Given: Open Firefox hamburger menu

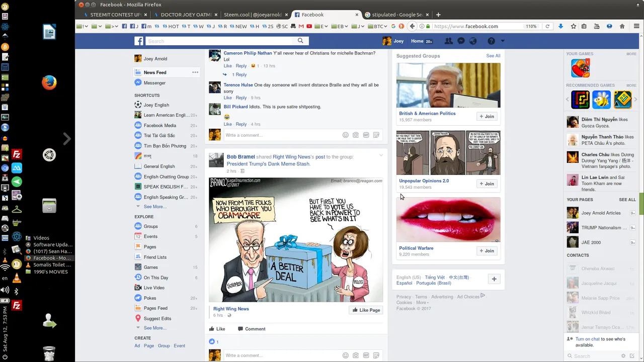Looking at the screenshot, I should 636,26.
